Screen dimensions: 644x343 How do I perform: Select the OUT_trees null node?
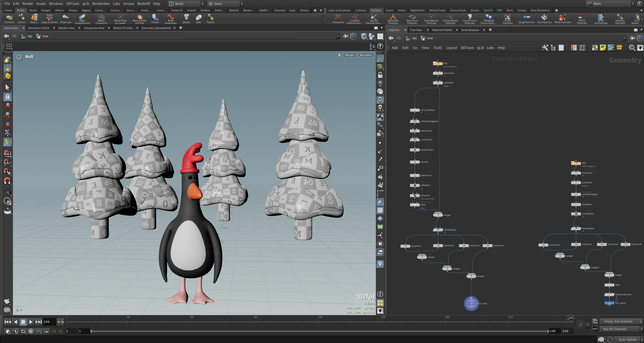coord(471,304)
